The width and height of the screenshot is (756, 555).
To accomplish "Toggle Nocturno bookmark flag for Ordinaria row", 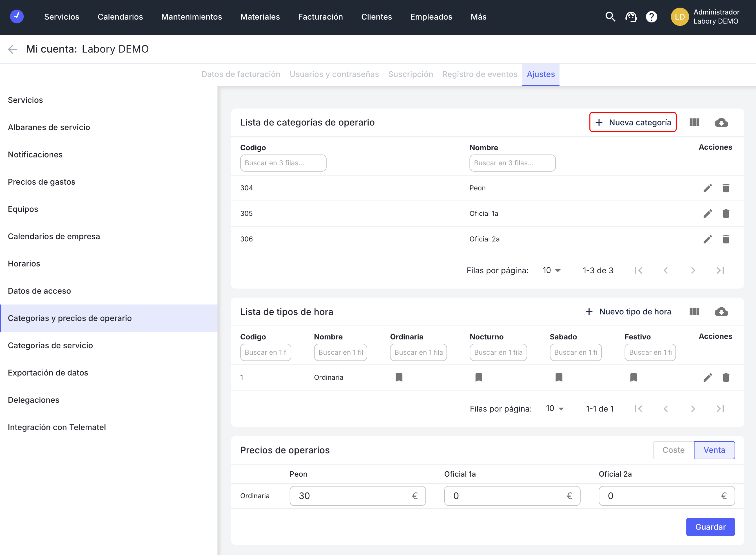I will click(x=479, y=378).
